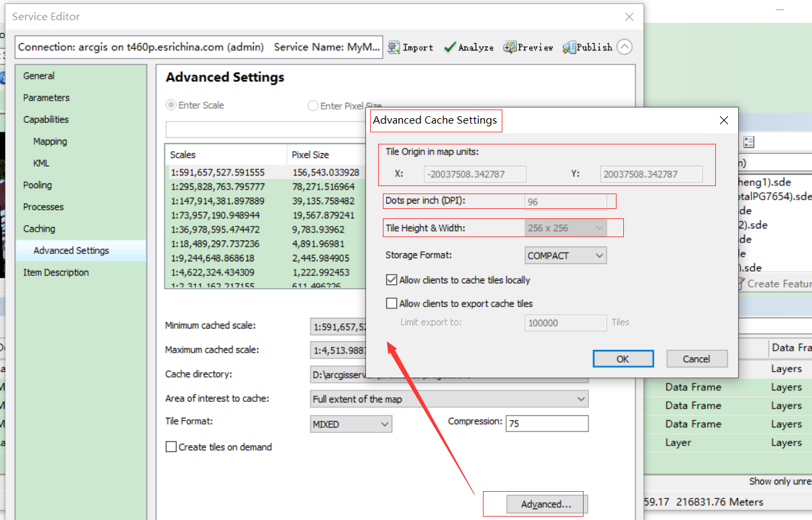This screenshot has width=812, height=520.
Task: Open the Storage Format COMPACT dropdown
Action: tap(566, 255)
